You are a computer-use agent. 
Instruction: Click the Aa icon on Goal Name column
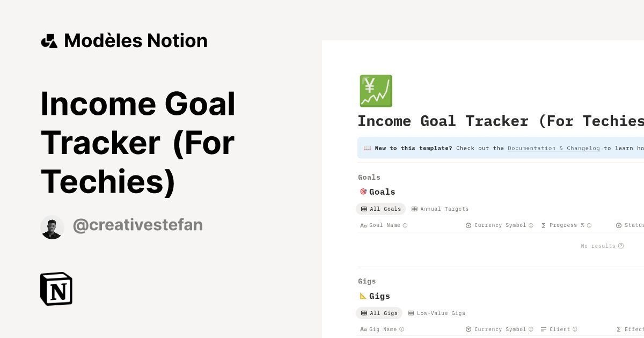pyautogui.click(x=363, y=225)
